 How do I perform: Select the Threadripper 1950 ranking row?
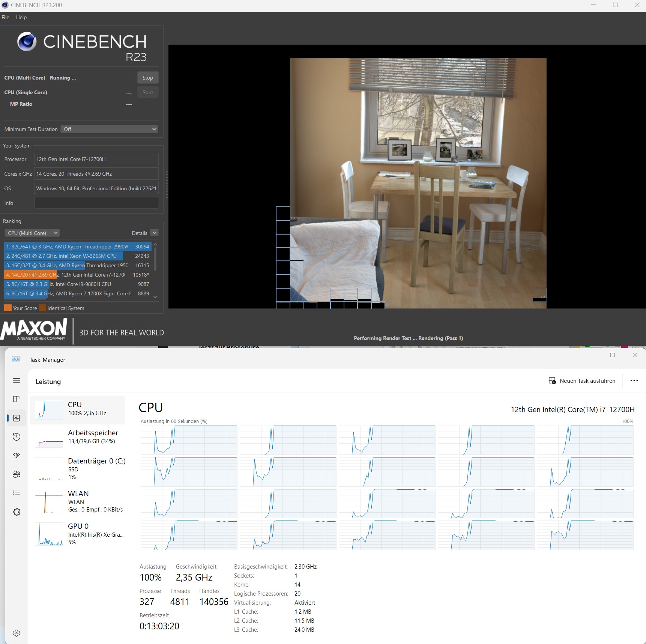click(x=78, y=265)
